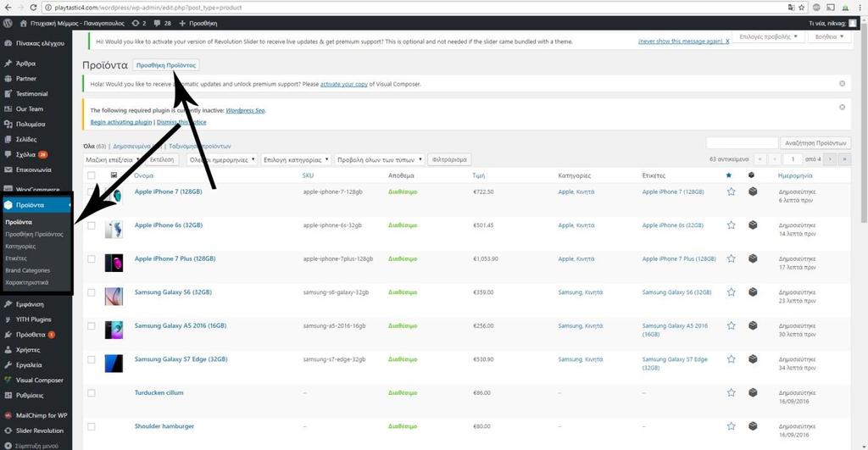The image size is (868, 450).
Task: Feature the Apple iPhone 7 Plus star
Action: [x=731, y=258]
